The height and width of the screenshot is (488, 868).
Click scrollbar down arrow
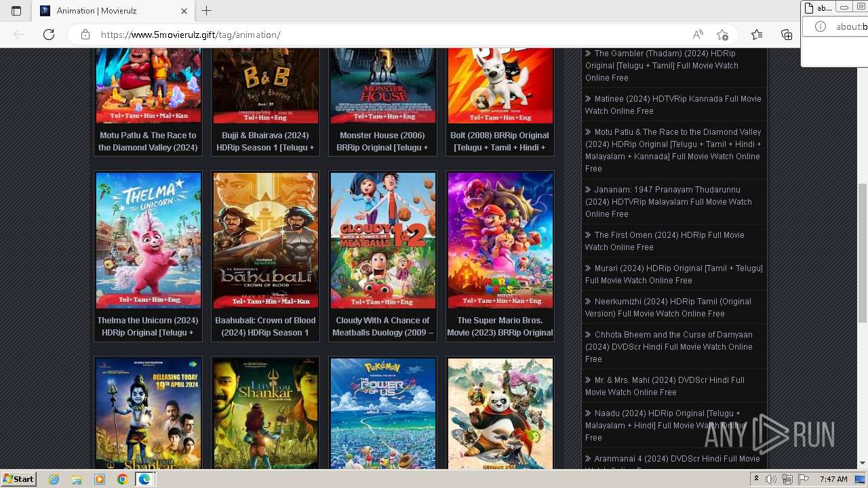click(x=862, y=464)
